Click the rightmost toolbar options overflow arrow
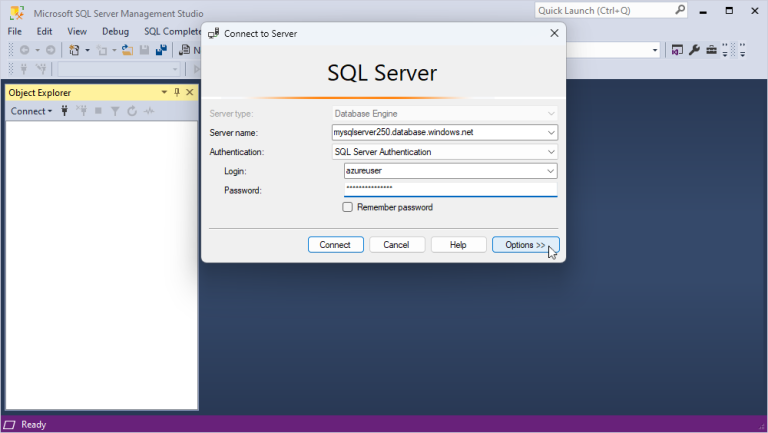Image resolution: width=768 pixels, height=433 pixels. click(x=743, y=50)
